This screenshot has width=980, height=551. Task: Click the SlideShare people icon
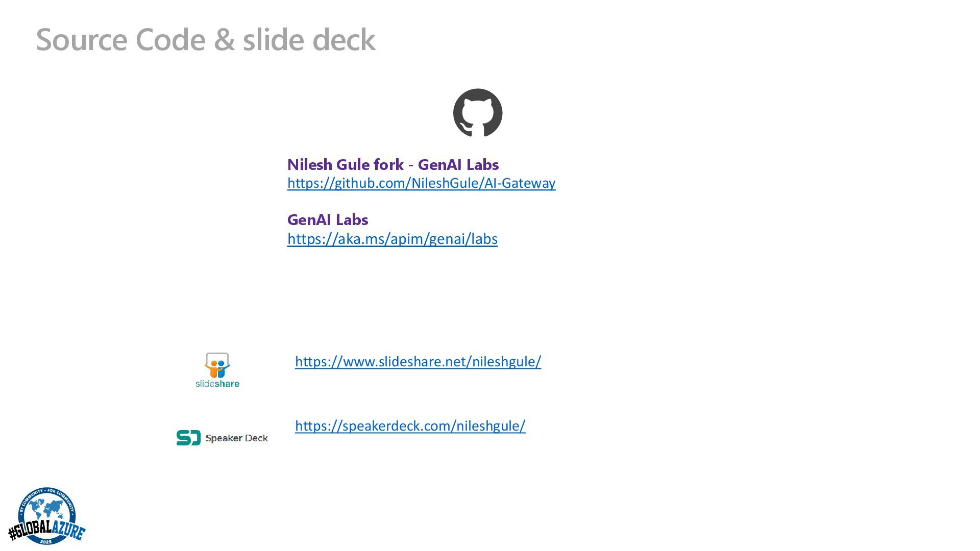217,366
